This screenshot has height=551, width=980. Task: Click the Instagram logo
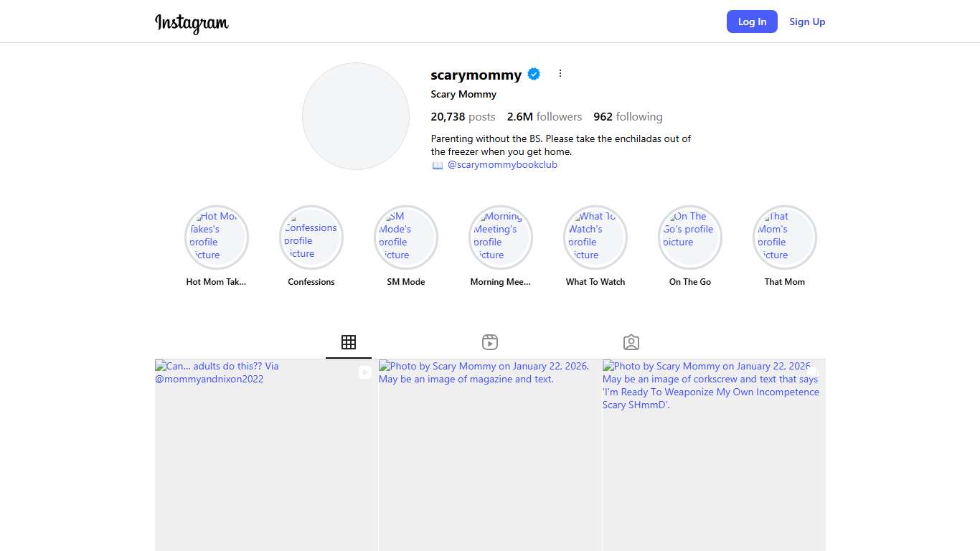click(x=192, y=22)
